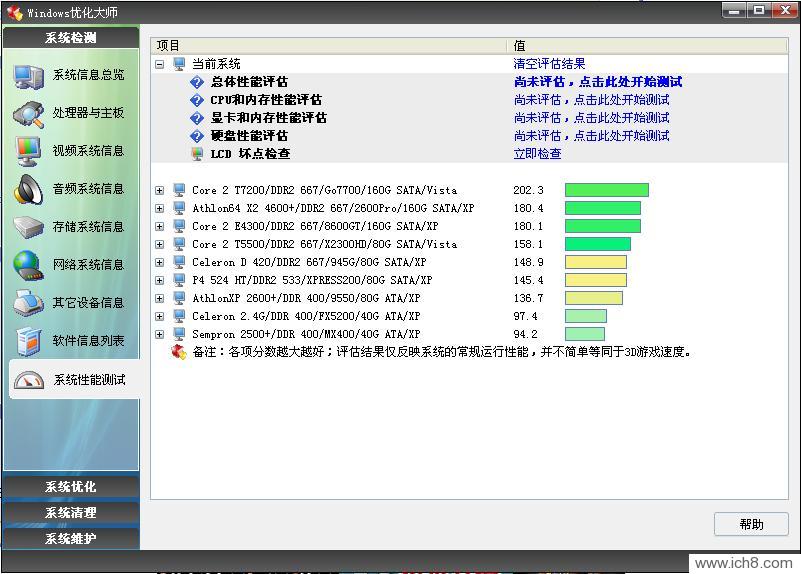
Task: Click the 帮助 button
Action: click(751, 524)
